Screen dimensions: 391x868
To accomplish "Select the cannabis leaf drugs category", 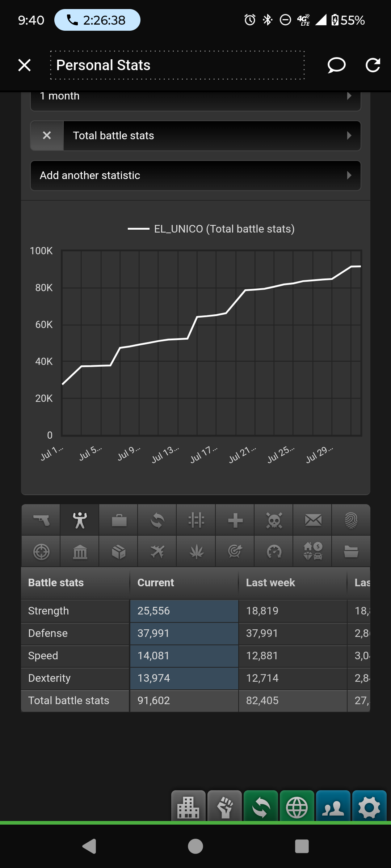I will [x=196, y=552].
